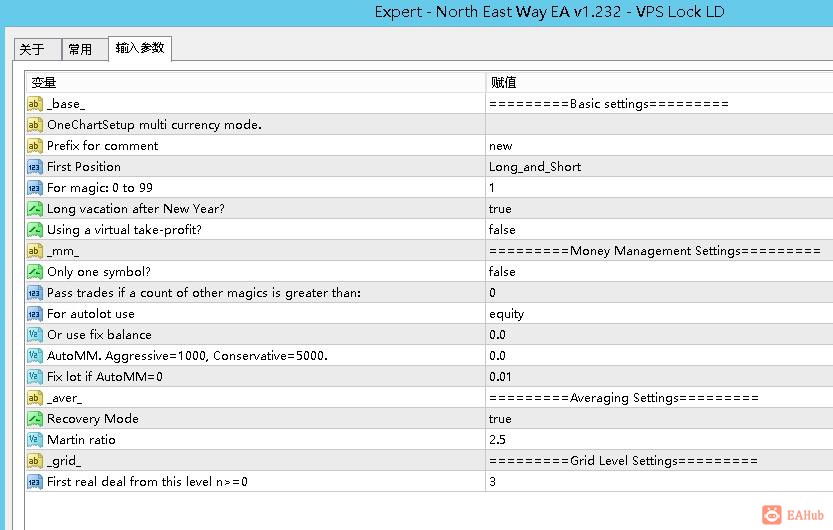Image resolution: width=833 pixels, height=530 pixels.
Task: Click the double icon beside Or use fix balance
Action: [x=35, y=335]
